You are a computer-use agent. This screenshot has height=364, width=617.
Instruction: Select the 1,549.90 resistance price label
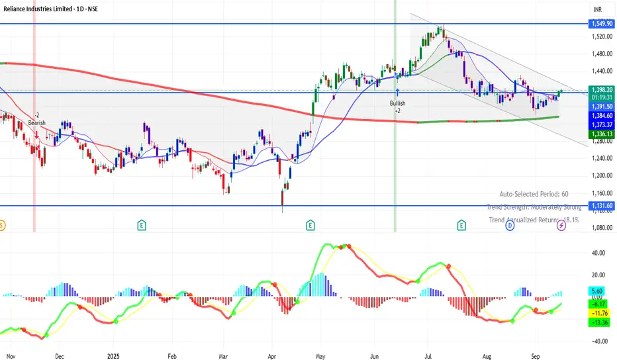[x=602, y=24]
